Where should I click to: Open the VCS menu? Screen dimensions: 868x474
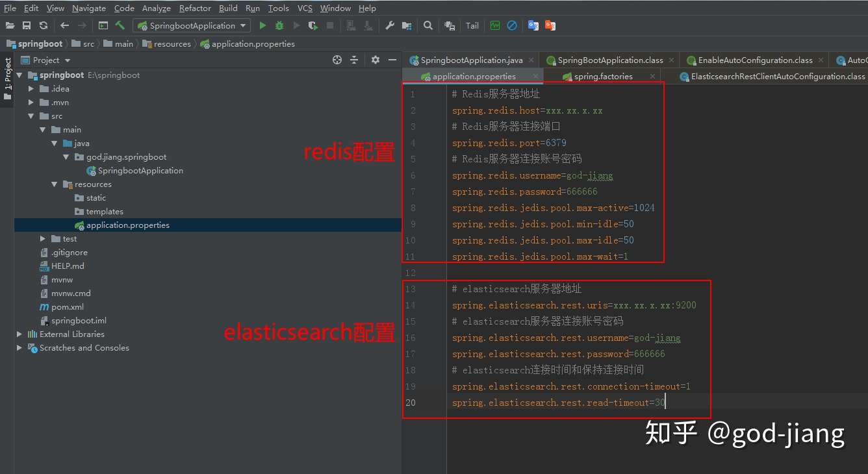[305, 8]
